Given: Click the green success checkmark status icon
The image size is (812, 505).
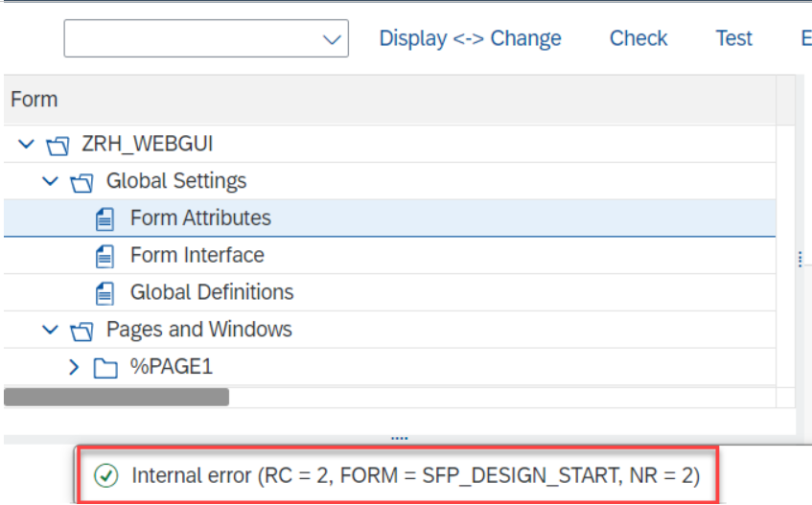Looking at the screenshot, I should (106, 475).
